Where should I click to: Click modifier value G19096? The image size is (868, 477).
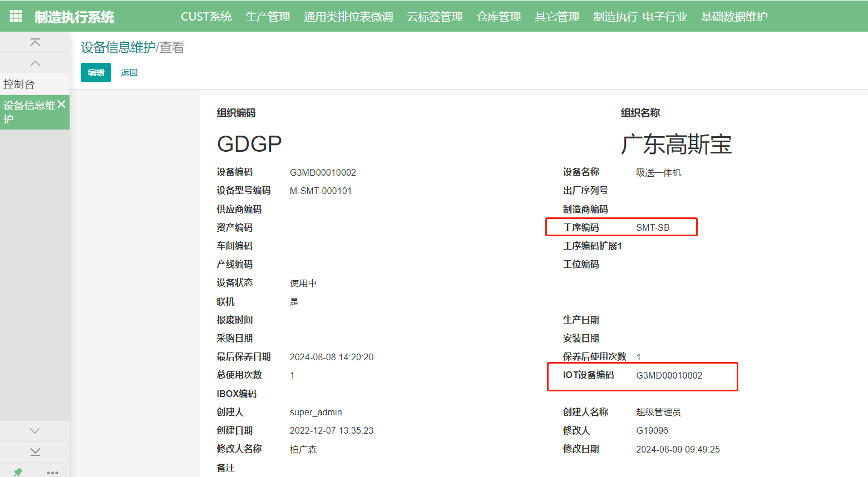pyautogui.click(x=652, y=430)
